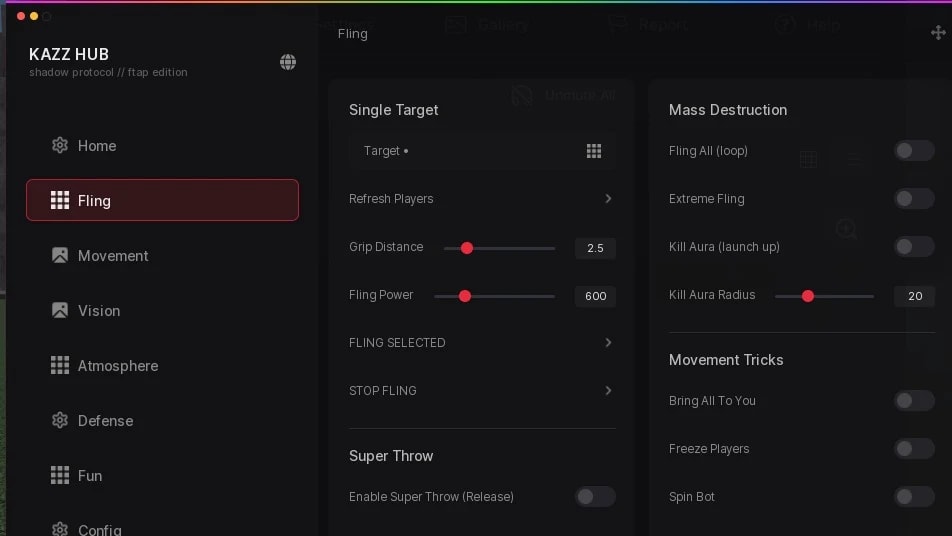The image size is (952, 536).
Task: Click the gear icon next to Defense
Action: tap(60, 421)
